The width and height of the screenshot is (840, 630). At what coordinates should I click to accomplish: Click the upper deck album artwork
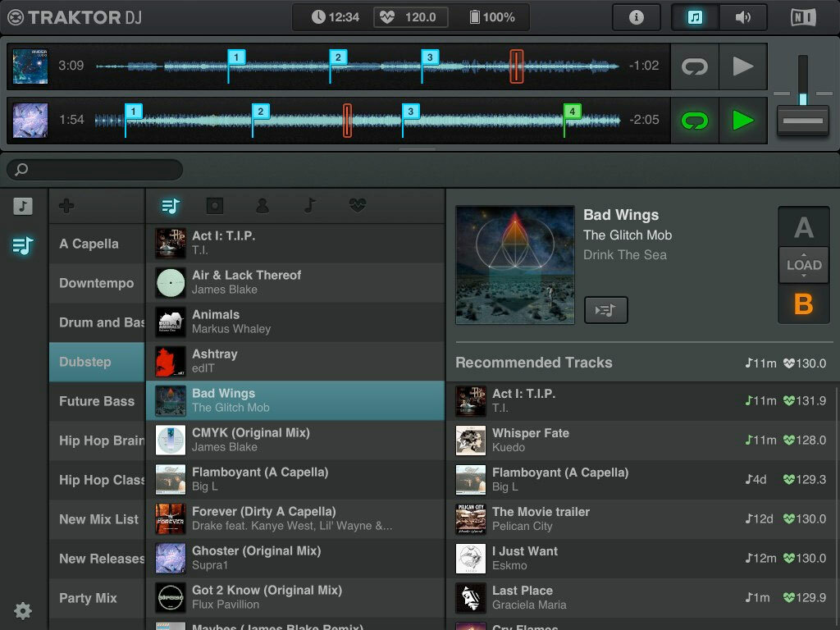[30, 66]
